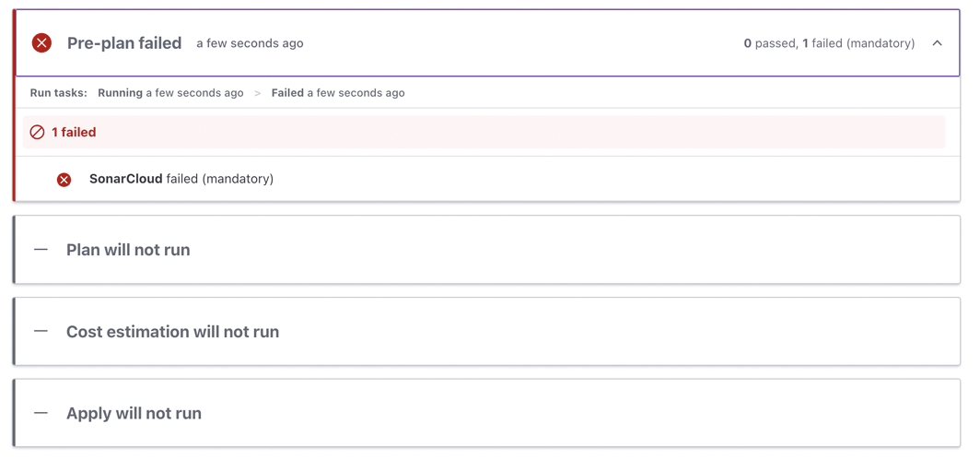Click the failed (mandatory) text after SonarCloud
Image resolution: width=980 pixels, height=459 pixels.
pyautogui.click(x=220, y=179)
